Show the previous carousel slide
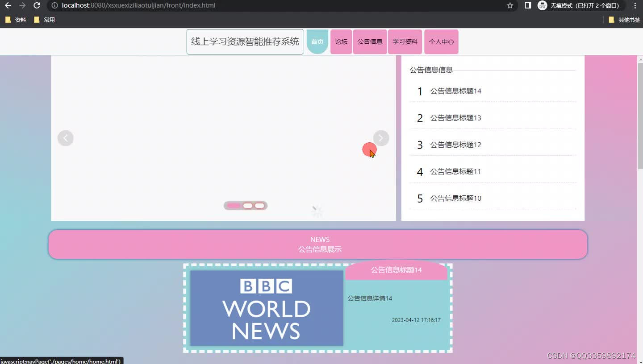 pos(65,138)
